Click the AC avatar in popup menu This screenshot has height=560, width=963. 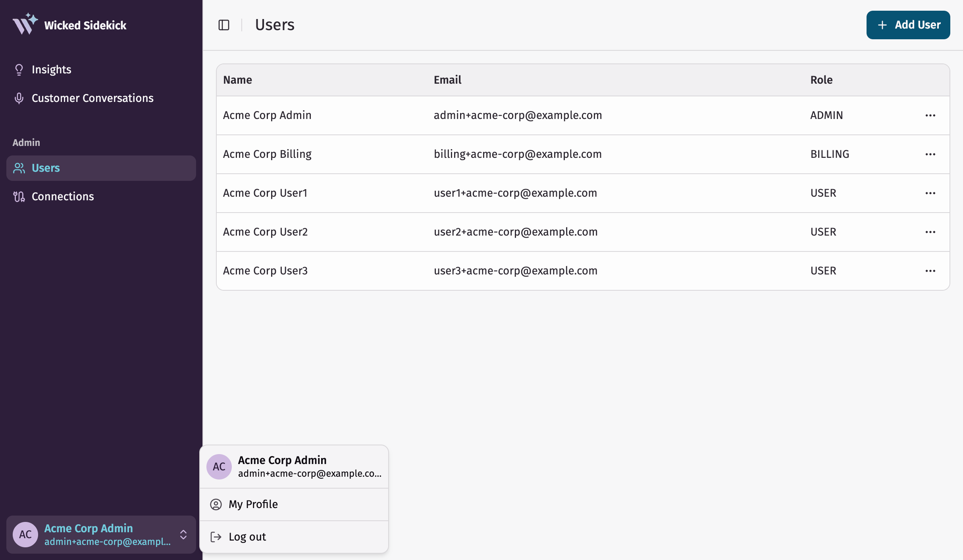(219, 467)
